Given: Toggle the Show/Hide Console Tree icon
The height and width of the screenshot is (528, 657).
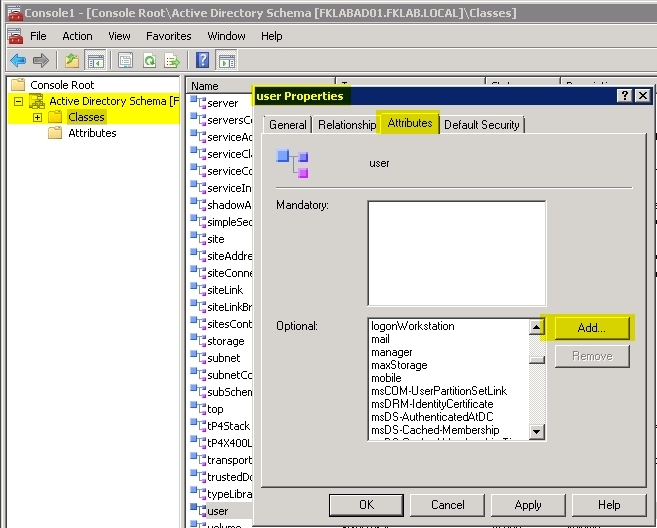Looking at the screenshot, I should [x=95, y=60].
